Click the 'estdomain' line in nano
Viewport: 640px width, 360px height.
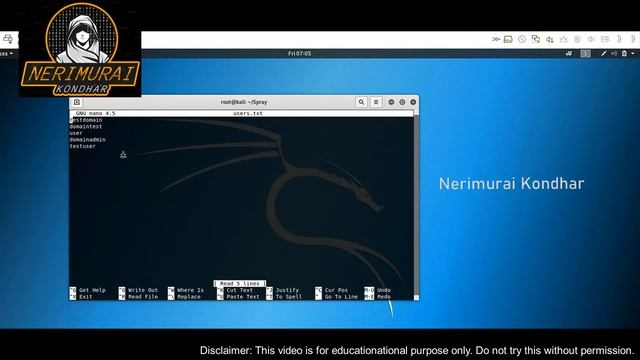pos(86,120)
